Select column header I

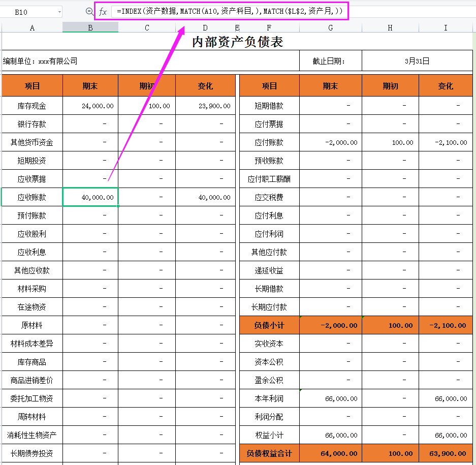click(x=446, y=27)
